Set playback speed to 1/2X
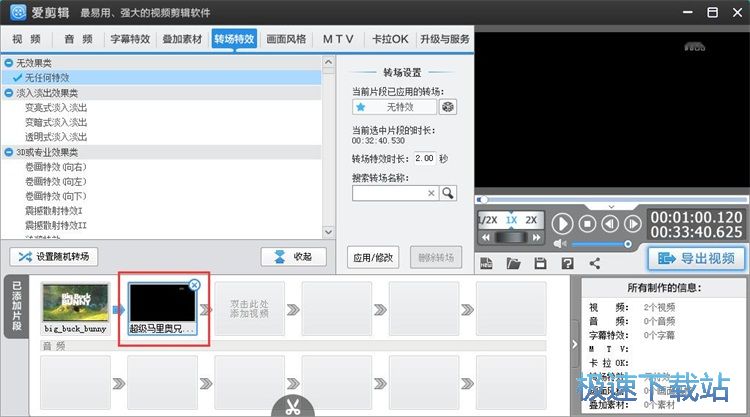 tap(488, 220)
